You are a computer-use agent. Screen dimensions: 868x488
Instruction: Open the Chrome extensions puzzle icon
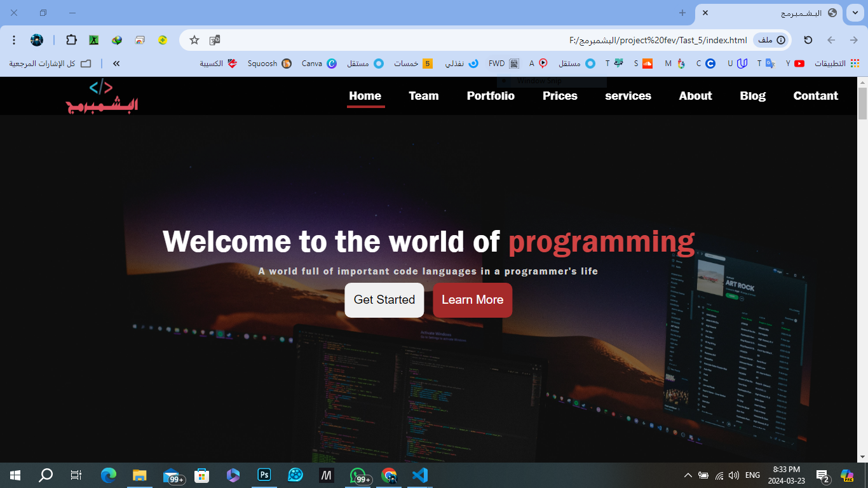coord(71,40)
